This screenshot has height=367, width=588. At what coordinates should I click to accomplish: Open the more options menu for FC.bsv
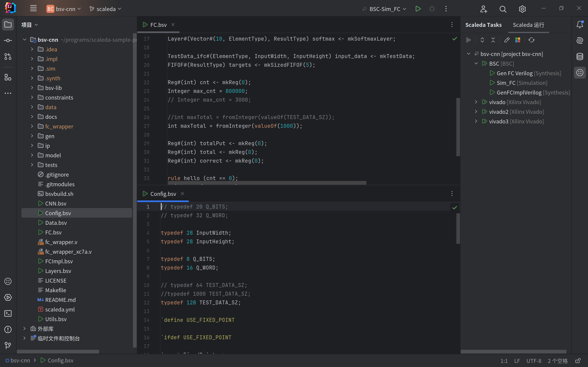click(452, 25)
